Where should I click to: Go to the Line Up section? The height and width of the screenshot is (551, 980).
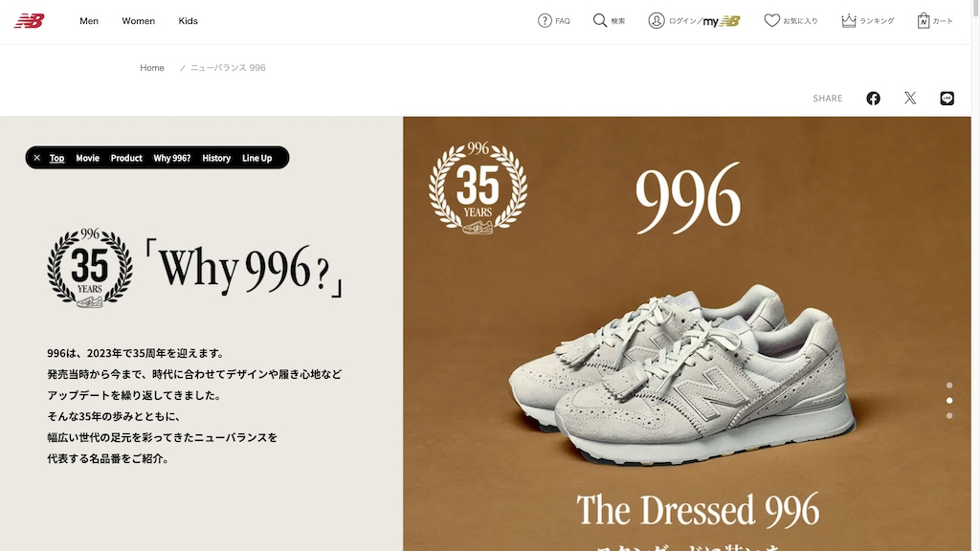tap(256, 158)
